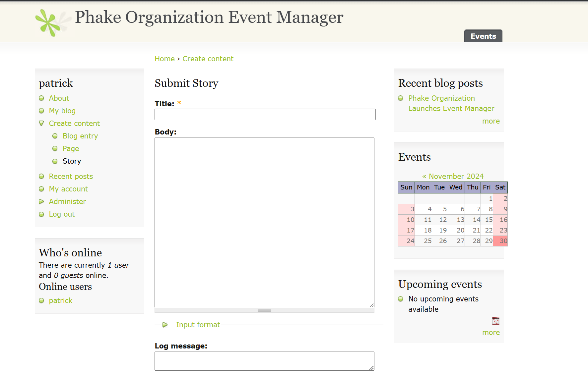Click resize corner of Log message box
The height and width of the screenshot is (371, 588).
click(371, 368)
